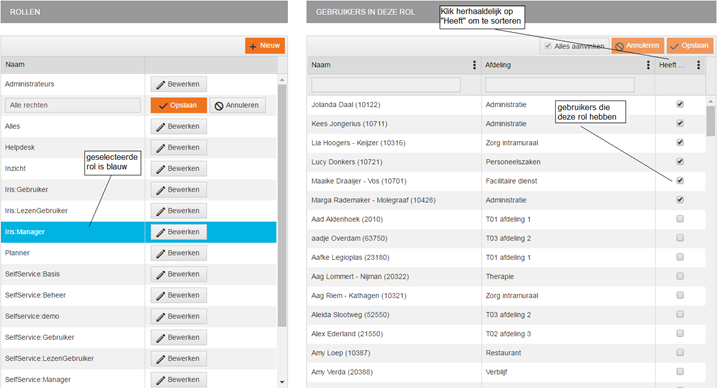Open Bewerken for the Alles role
The image size is (717, 388).
coord(179,126)
